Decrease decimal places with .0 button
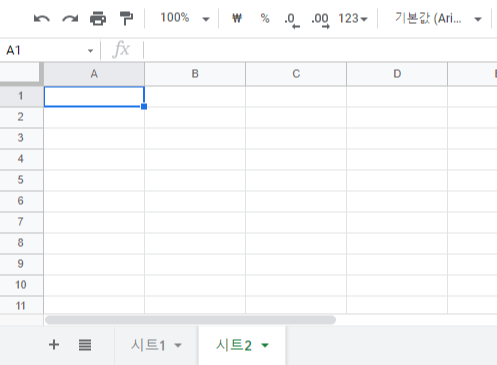497x365 pixels. [292, 20]
